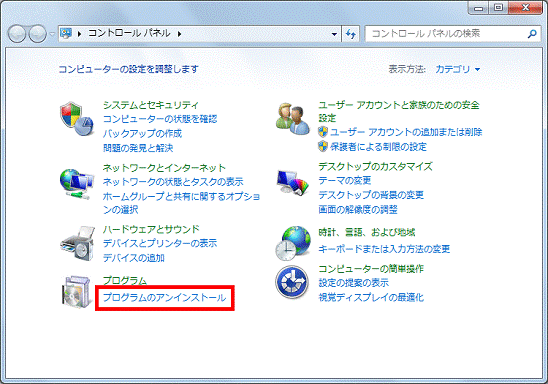The width and height of the screenshot is (548, 384).
Task: Click 画面の解像度の調整 link
Action: (x=358, y=209)
